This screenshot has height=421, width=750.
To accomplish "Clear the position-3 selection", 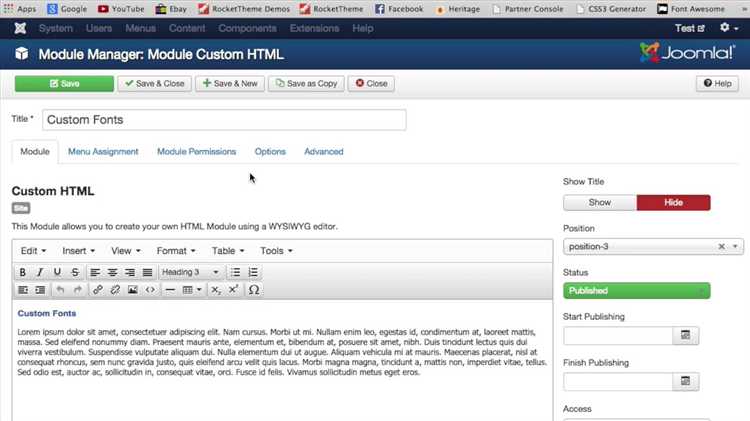I will click(721, 246).
